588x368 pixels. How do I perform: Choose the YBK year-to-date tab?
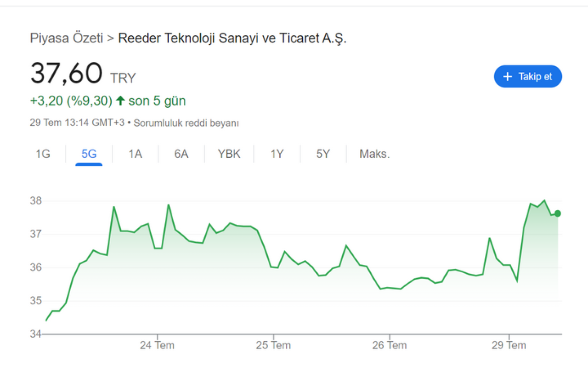coord(229,154)
